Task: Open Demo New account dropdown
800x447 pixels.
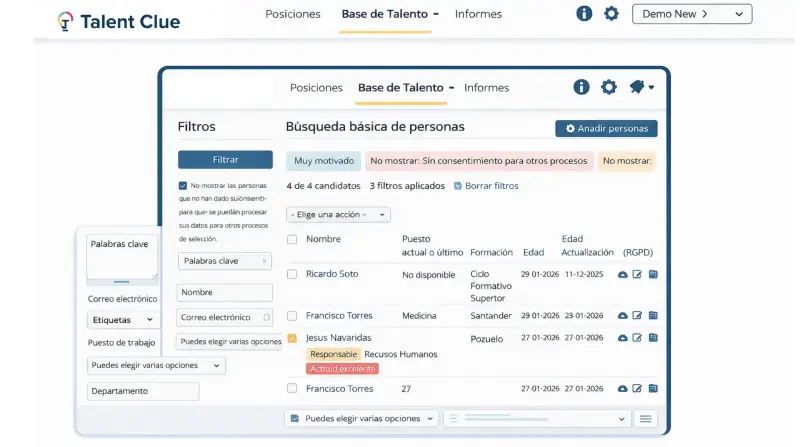Action: 692,14
